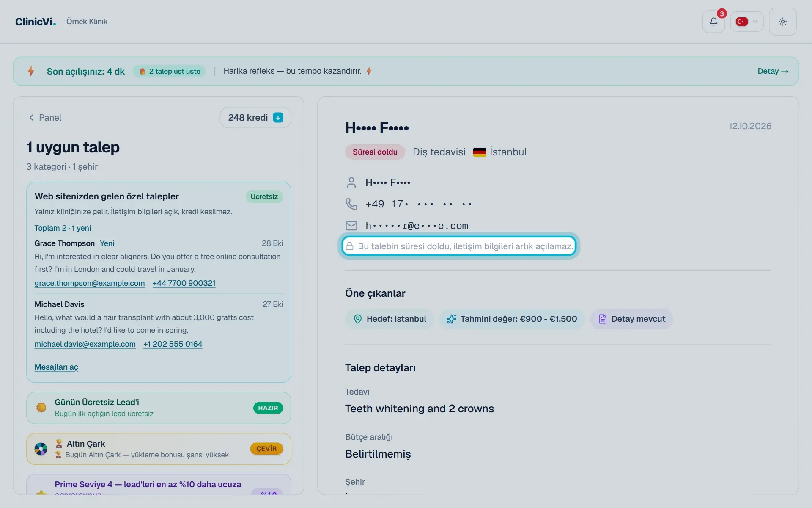Click the 248 kredi balance pill

(x=255, y=118)
